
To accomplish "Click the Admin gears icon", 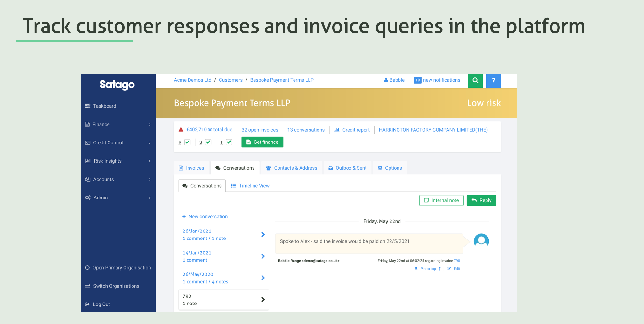I will [88, 198].
